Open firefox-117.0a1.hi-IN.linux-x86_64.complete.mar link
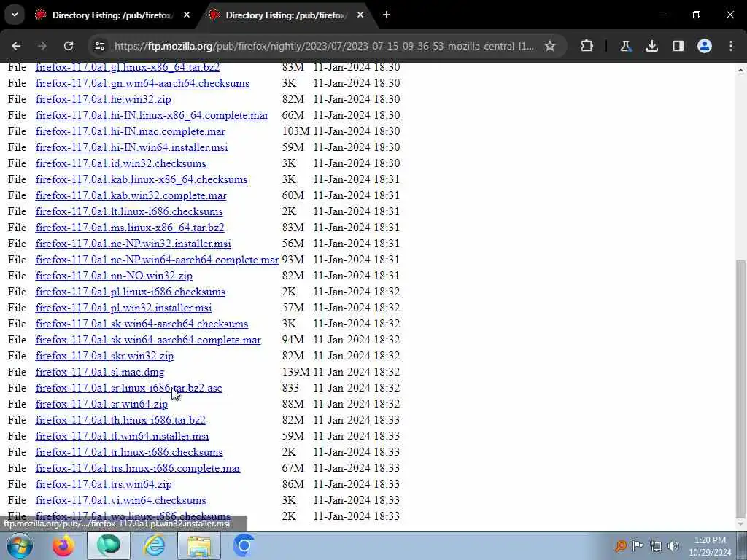The width and height of the screenshot is (747, 560). pyautogui.click(x=152, y=116)
